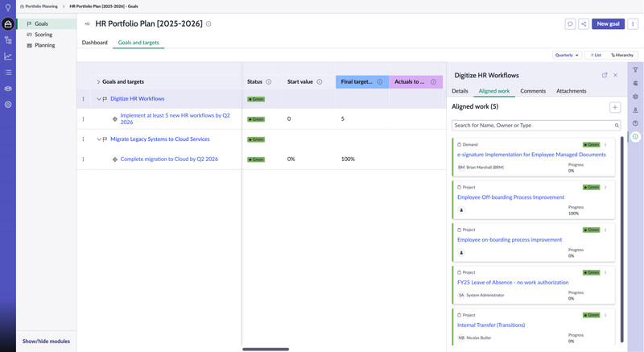
Task: Open Employee Off-boarding Process Improvement link
Action: click(x=510, y=197)
